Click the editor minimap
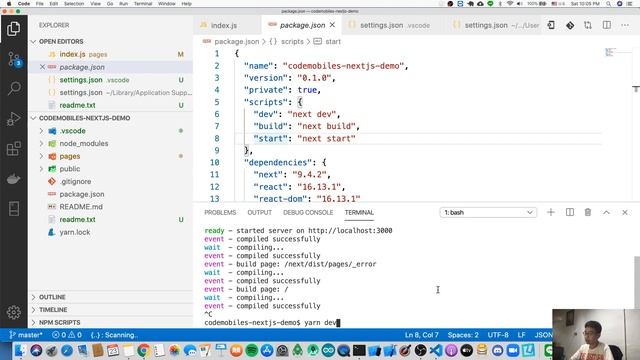Viewport: 640px width, 360px height. [617, 52]
